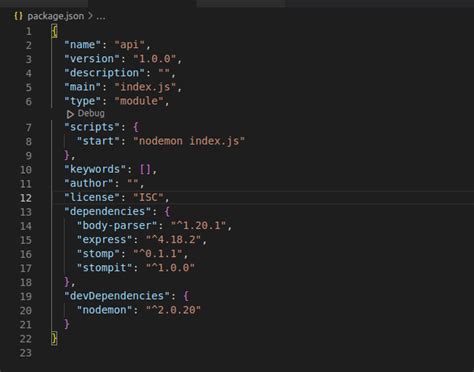This screenshot has width=474, height=372.
Task: Click the "express" key
Action: (104, 240)
